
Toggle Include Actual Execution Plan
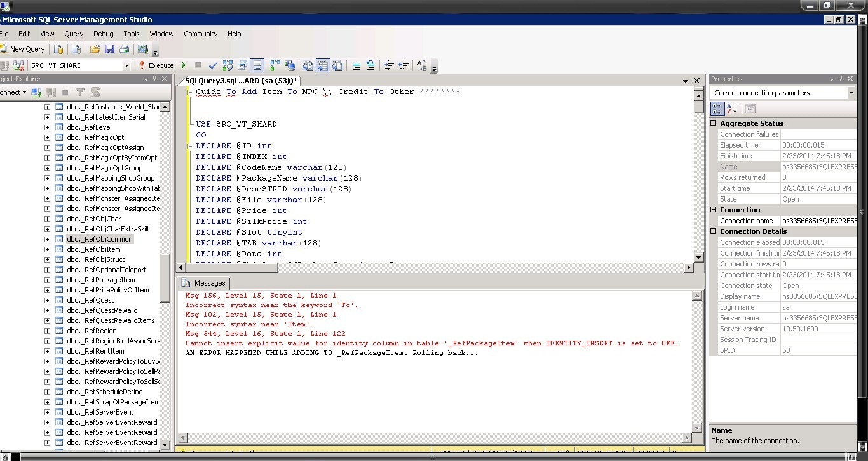(x=275, y=65)
